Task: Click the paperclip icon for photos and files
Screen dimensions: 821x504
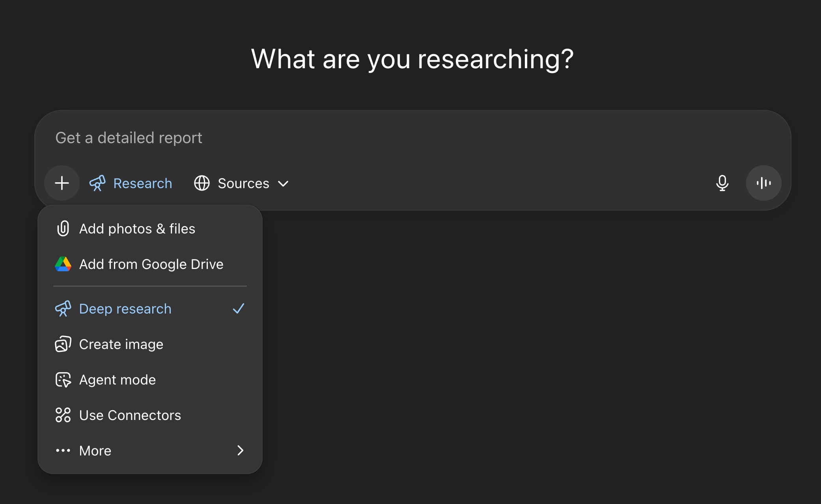Action: click(x=63, y=229)
